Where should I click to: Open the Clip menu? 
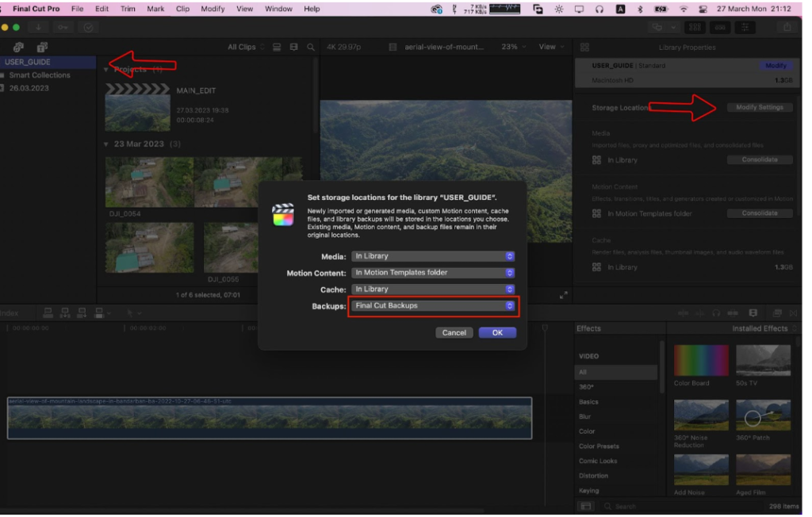point(182,9)
